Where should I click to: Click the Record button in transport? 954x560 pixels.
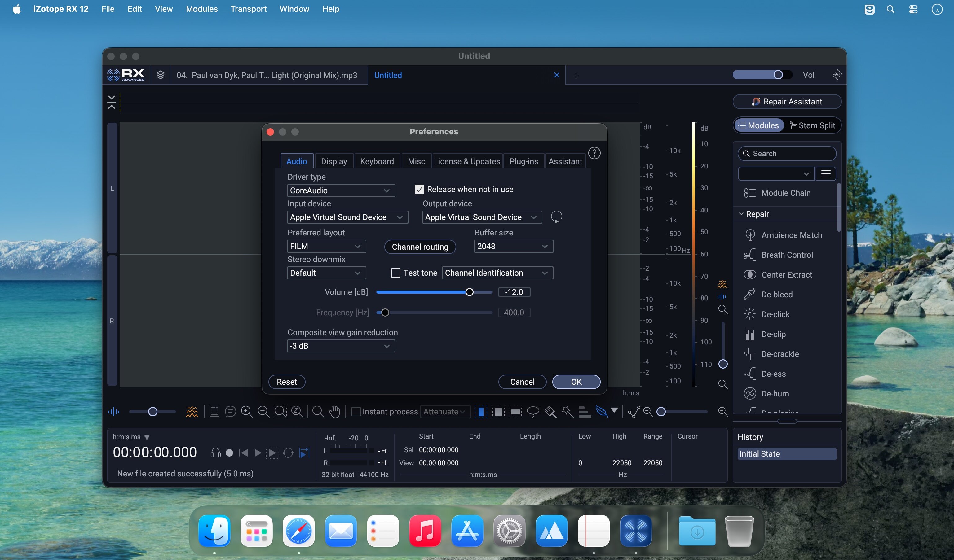[x=229, y=453]
